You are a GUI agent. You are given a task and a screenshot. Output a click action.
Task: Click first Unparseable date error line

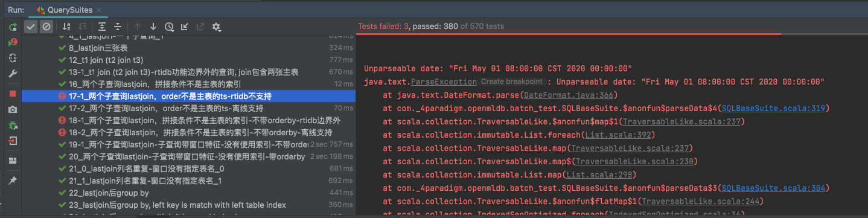[x=498, y=68]
